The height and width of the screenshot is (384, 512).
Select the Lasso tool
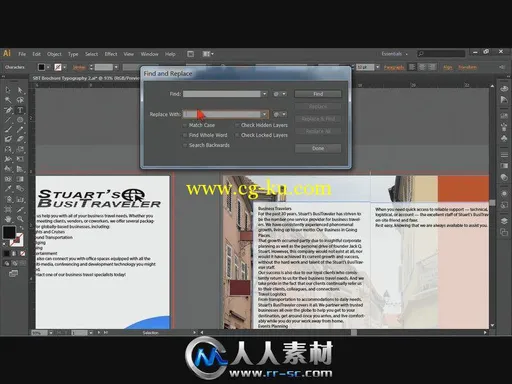[x=20, y=100]
